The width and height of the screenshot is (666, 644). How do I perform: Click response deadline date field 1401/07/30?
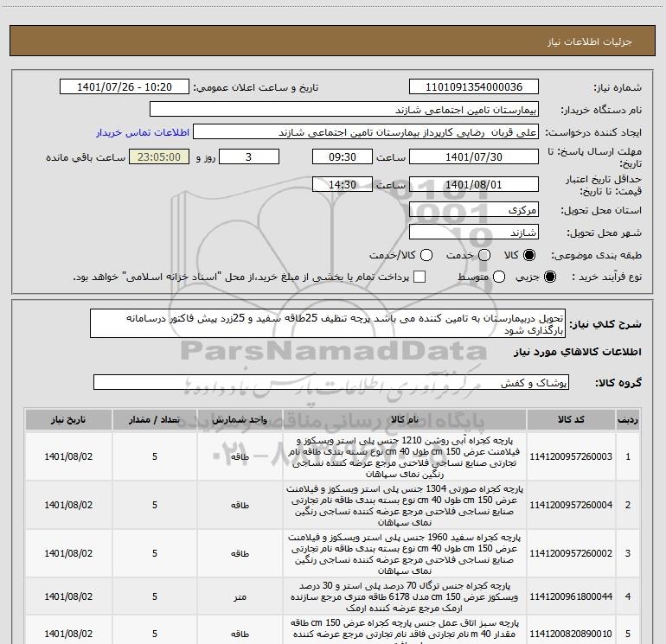pos(474,156)
